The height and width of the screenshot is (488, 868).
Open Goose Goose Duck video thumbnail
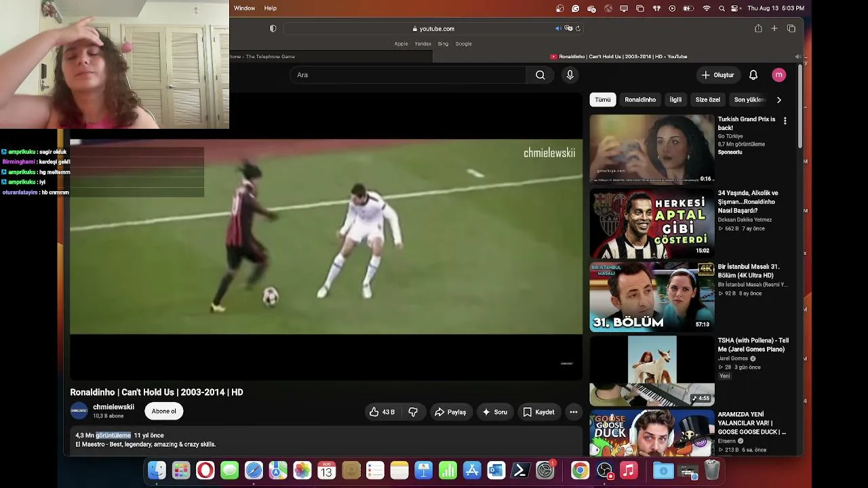coord(652,432)
